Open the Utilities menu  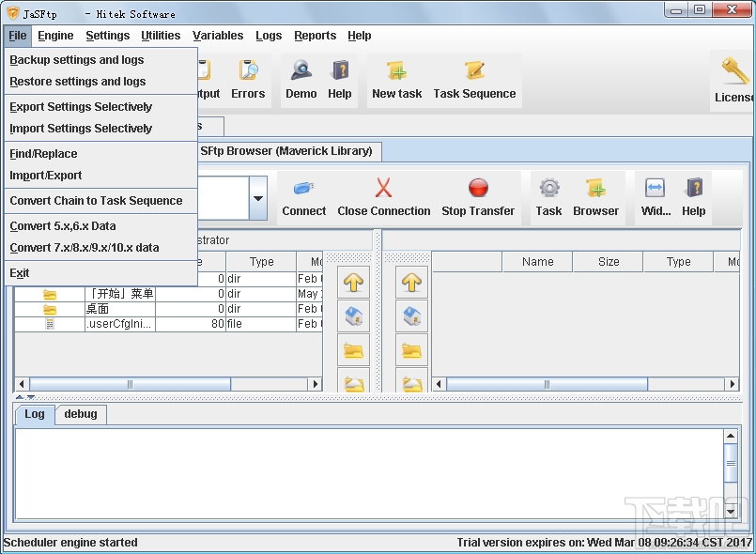coord(161,36)
